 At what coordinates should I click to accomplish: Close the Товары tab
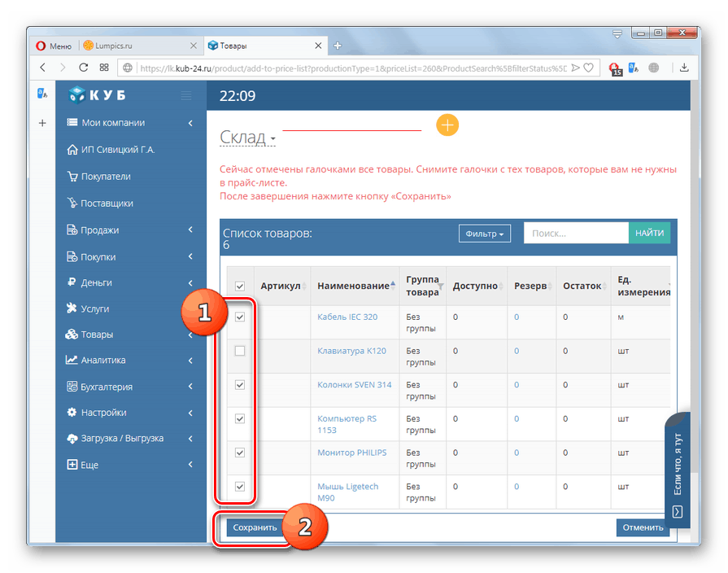pyautogui.click(x=318, y=46)
